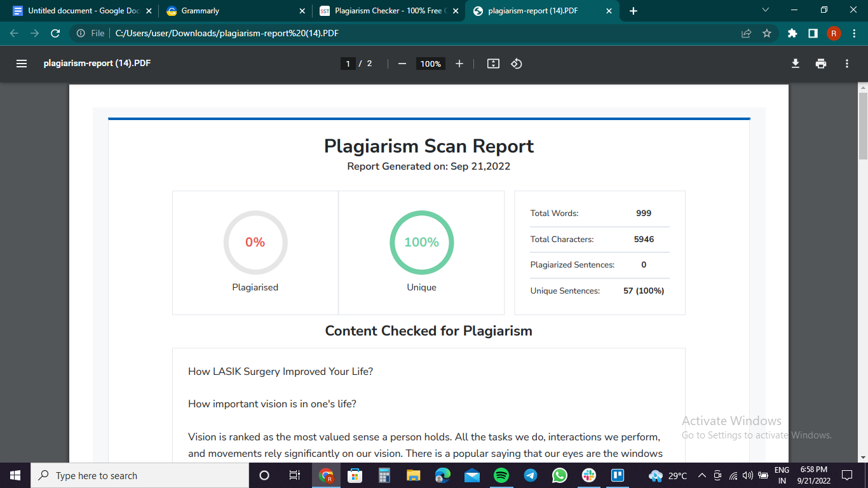Image resolution: width=868 pixels, height=488 pixels.
Task: Click the 0% Plagiarised circle
Action: [255, 242]
